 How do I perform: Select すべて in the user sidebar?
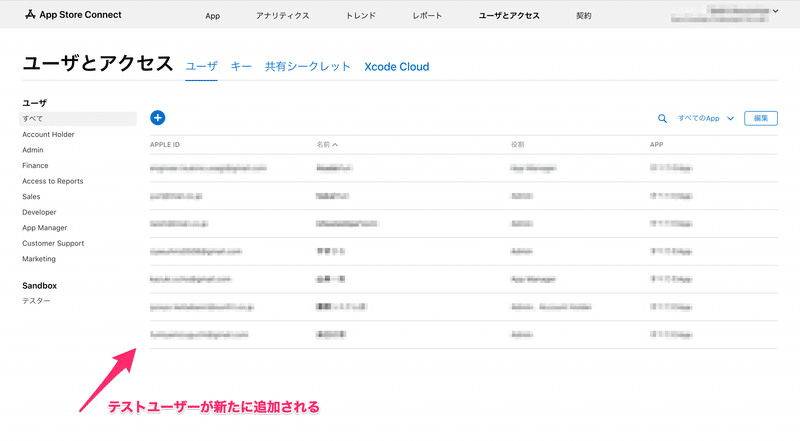click(78, 118)
